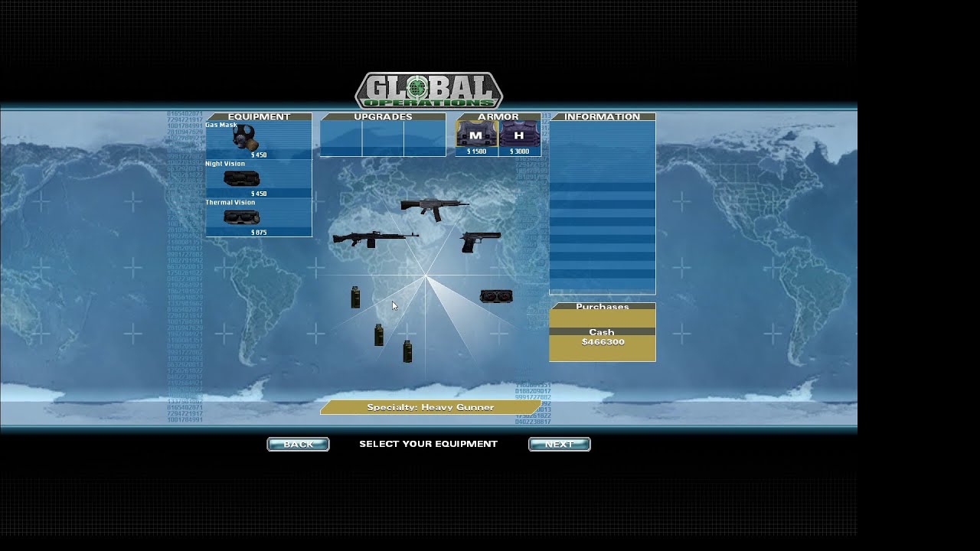The height and width of the screenshot is (551, 980).
Task: Choose the Heavy (H) armor vest
Action: [519, 135]
